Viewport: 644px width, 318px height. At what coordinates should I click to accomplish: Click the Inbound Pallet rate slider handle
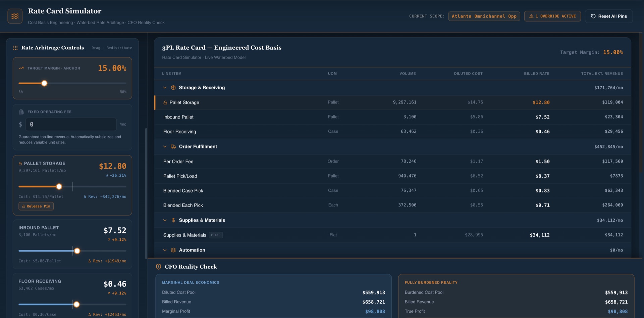77,251
